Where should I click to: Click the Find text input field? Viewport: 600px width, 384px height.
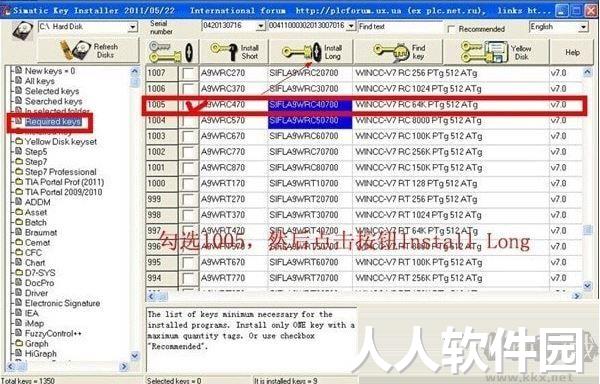tap(400, 26)
